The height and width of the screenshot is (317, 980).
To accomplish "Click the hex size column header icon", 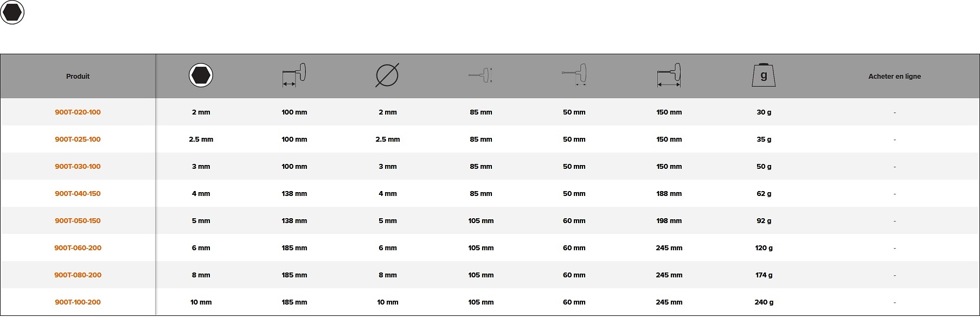I will [201, 75].
